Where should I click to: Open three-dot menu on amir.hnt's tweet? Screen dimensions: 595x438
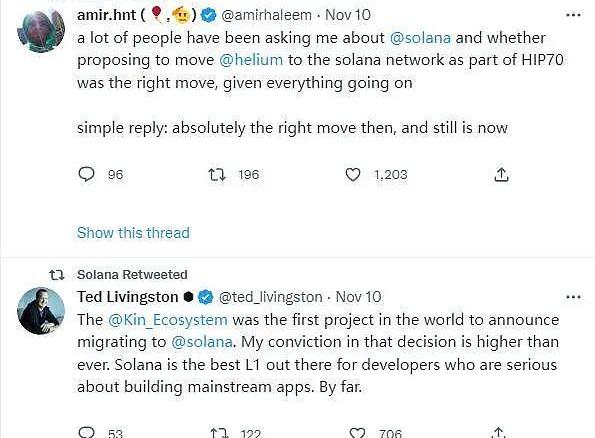[x=573, y=15]
